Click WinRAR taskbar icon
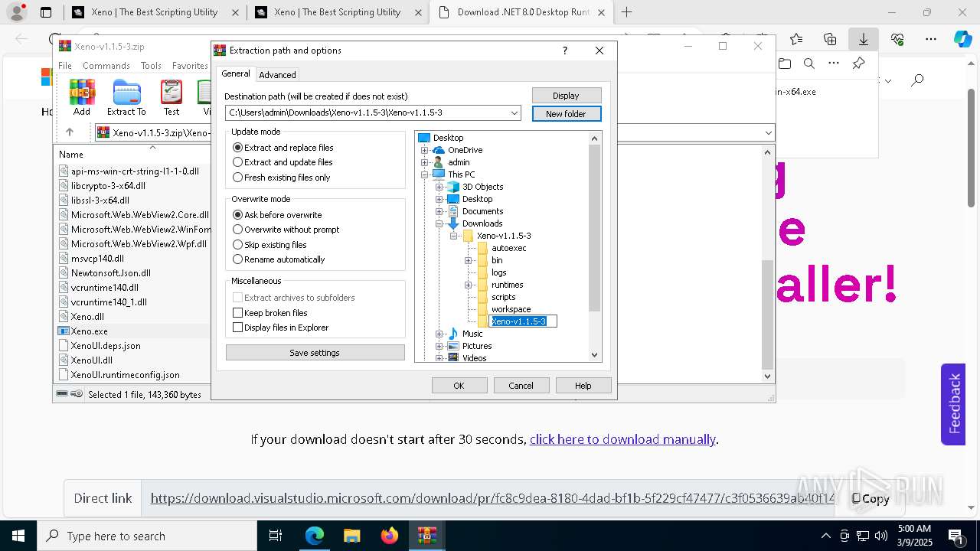Image resolution: width=980 pixels, height=551 pixels. 427,536
